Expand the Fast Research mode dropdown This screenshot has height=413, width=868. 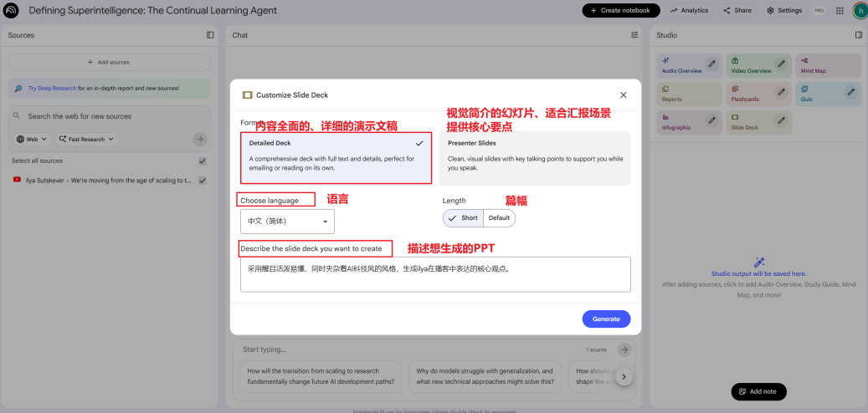(x=87, y=140)
